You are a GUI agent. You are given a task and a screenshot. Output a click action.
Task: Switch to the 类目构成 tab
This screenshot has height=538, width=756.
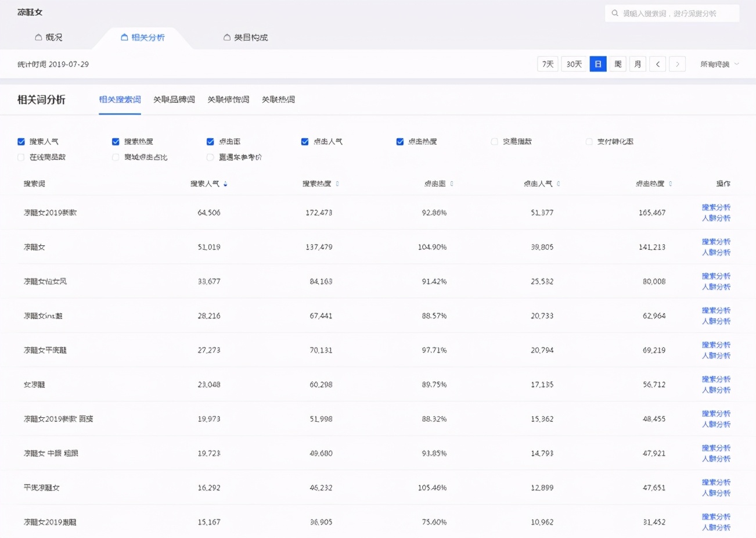pos(246,37)
